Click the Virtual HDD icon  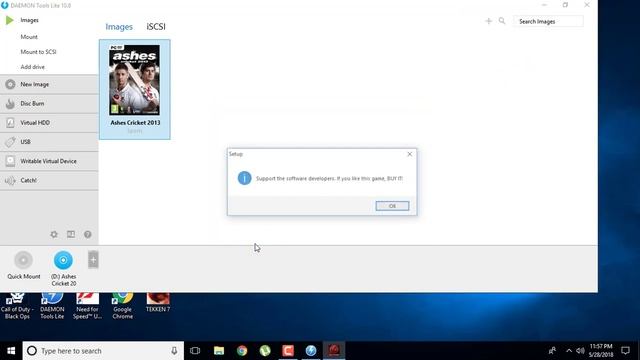pyautogui.click(x=10, y=123)
